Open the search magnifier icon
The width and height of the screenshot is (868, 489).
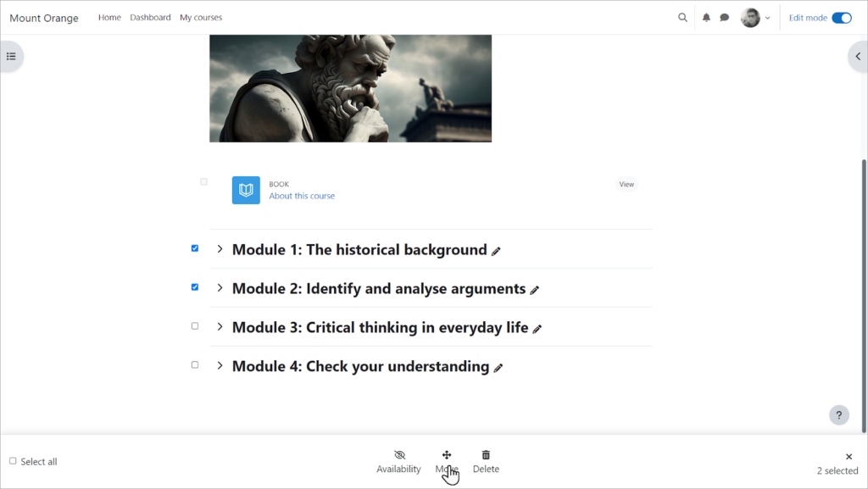[682, 18]
